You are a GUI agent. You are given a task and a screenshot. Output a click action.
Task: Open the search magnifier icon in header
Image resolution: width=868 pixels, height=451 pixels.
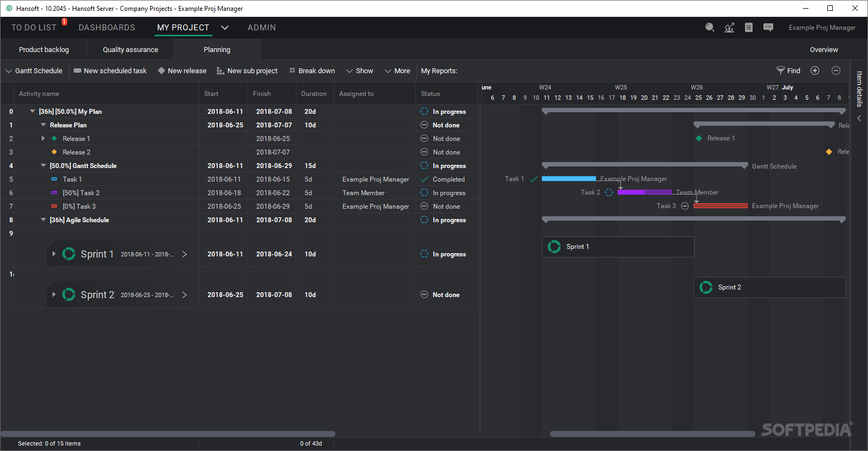[710, 28]
